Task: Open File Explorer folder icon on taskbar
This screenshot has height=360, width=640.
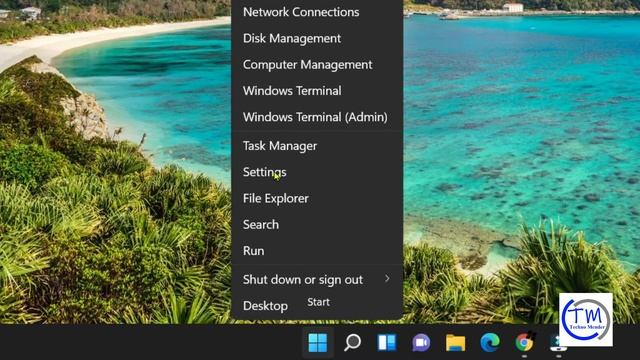Action: pyautogui.click(x=456, y=342)
